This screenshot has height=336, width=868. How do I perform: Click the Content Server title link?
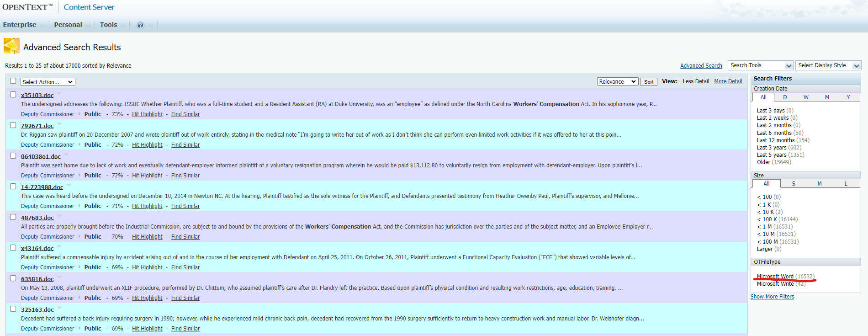point(89,7)
